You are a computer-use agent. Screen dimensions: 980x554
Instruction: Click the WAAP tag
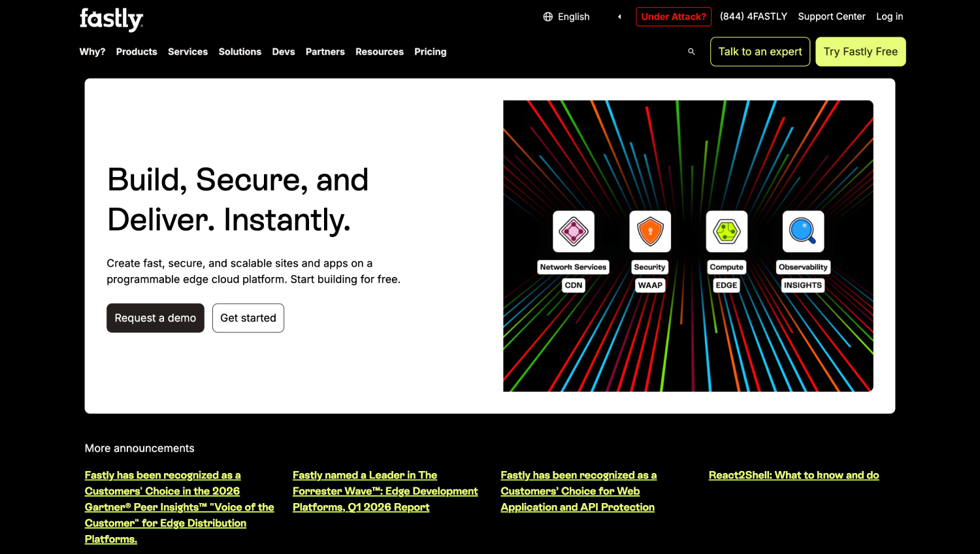click(x=650, y=285)
